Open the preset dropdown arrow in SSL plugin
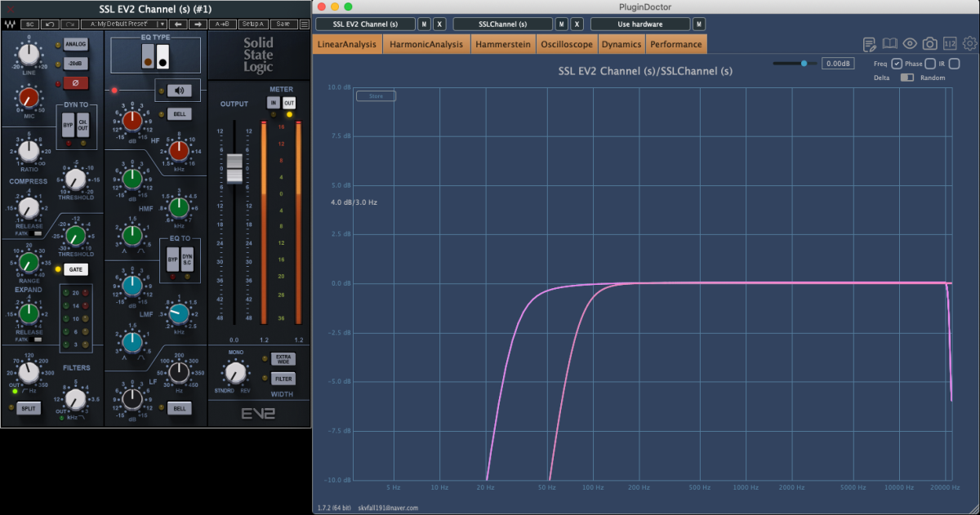Screen dimensions: 980x515 (163, 24)
